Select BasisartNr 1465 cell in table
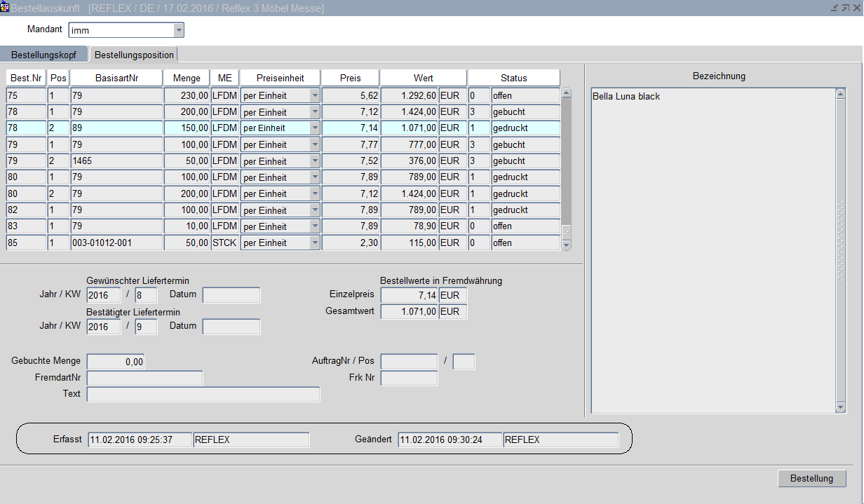Screen dimensions: 864x504 click(116, 161)
